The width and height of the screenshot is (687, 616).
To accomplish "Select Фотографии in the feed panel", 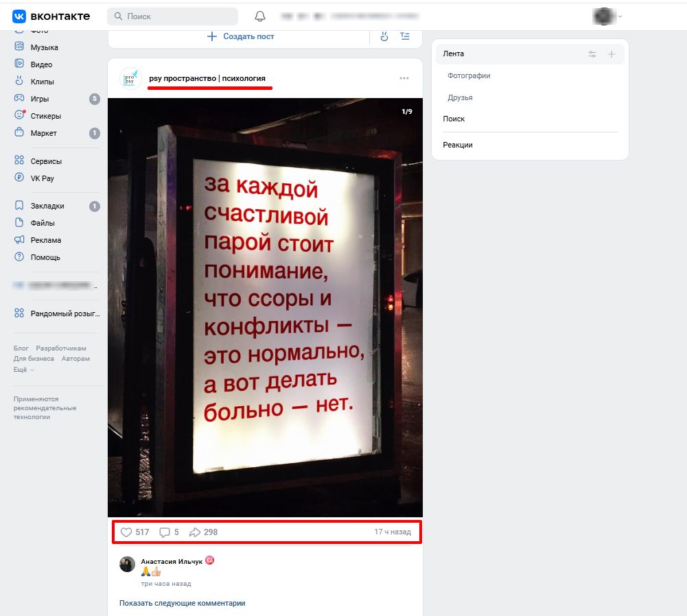I will [469, 75].
